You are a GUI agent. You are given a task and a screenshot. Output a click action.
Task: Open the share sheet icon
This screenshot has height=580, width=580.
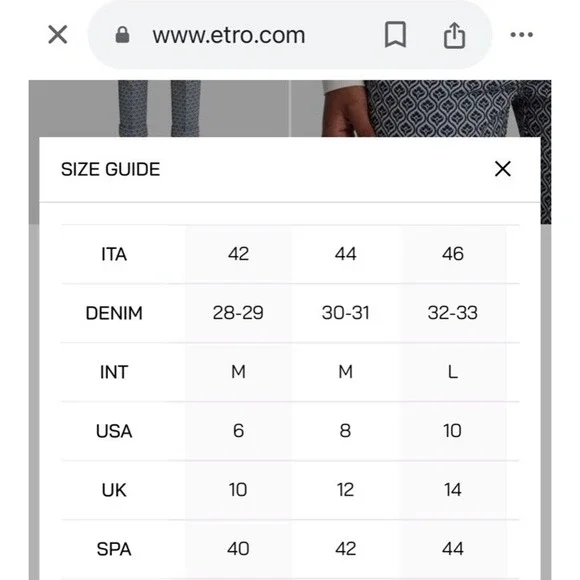click(454, 35)
